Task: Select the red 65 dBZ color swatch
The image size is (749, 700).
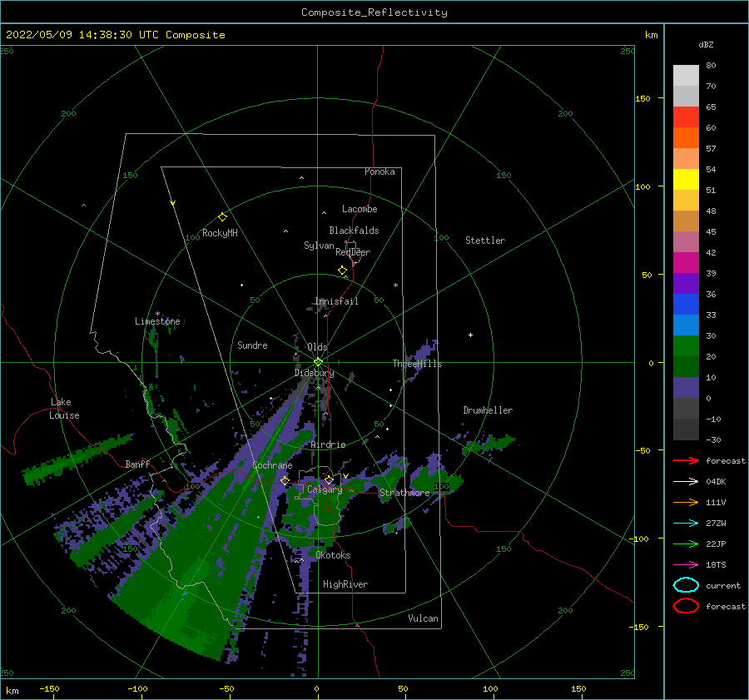Action: pos(686,117)
